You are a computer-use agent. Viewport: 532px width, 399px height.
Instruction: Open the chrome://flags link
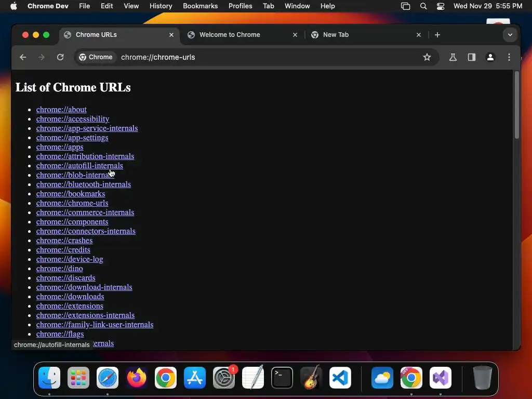(60, 334)
